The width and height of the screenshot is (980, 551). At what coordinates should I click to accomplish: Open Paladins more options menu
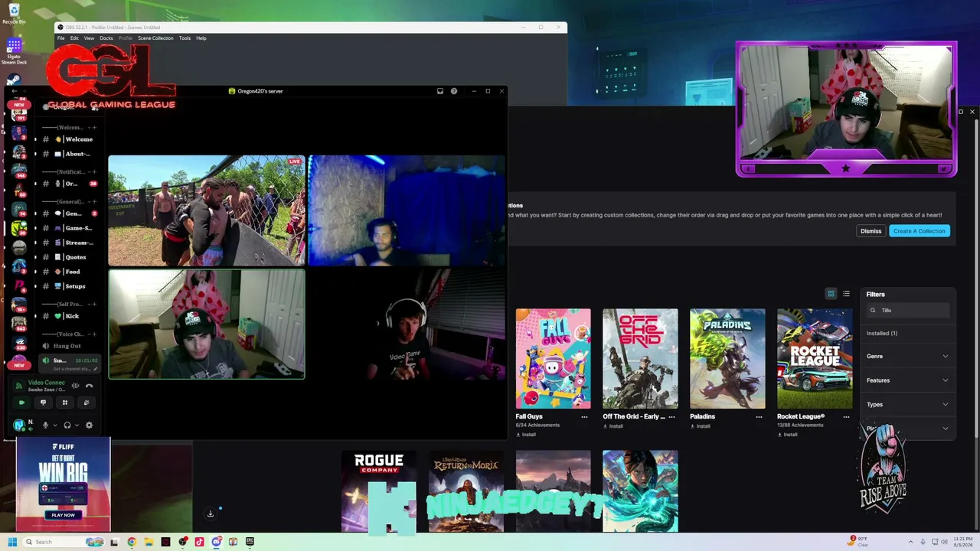759,417
